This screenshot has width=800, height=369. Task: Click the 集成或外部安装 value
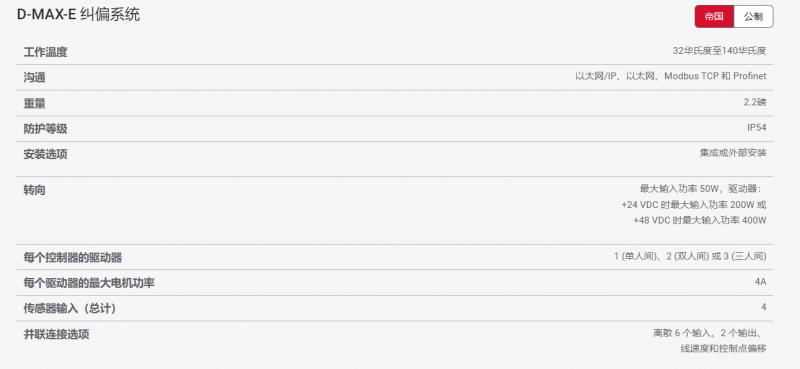coord(733,153)
